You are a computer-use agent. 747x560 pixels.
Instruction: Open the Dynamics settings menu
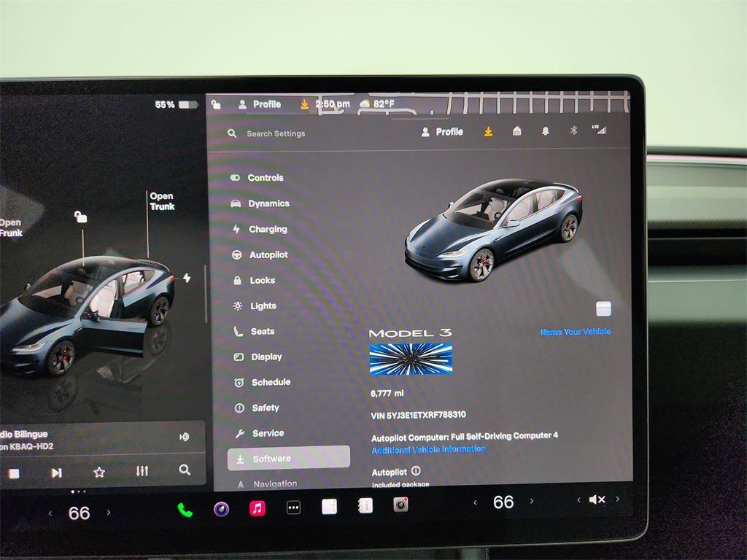point(260,203)
